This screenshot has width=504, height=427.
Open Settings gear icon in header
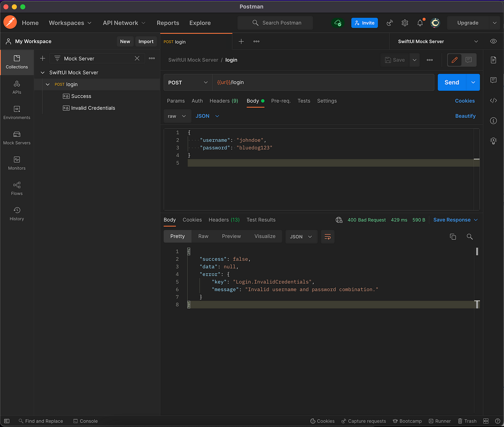pyautogui.click(x=405, y=23)
